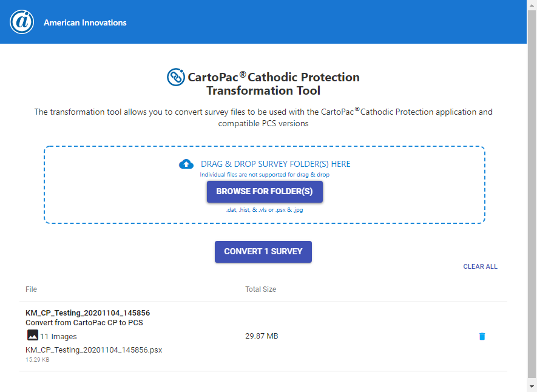Click the image icon beside 11 Images
The height and width of the screenshot is (392, 537).
tap(31, 336)
